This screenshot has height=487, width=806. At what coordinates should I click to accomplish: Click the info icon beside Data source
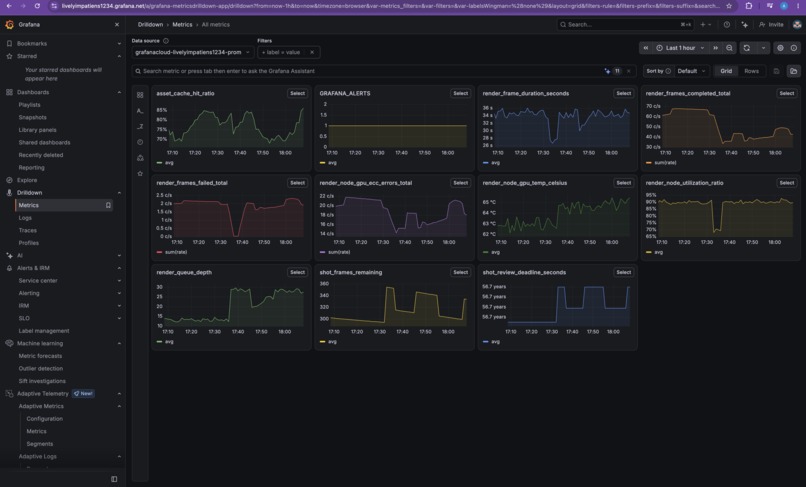(x=166, y=41)
